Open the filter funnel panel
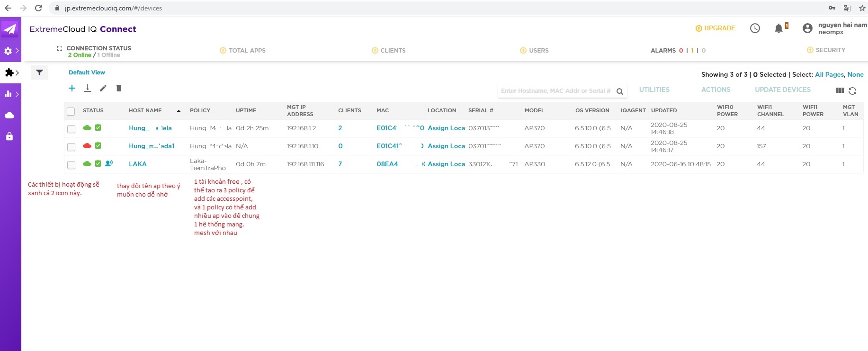868x351 pixels. pyautogui.click(x=39, y=72)
